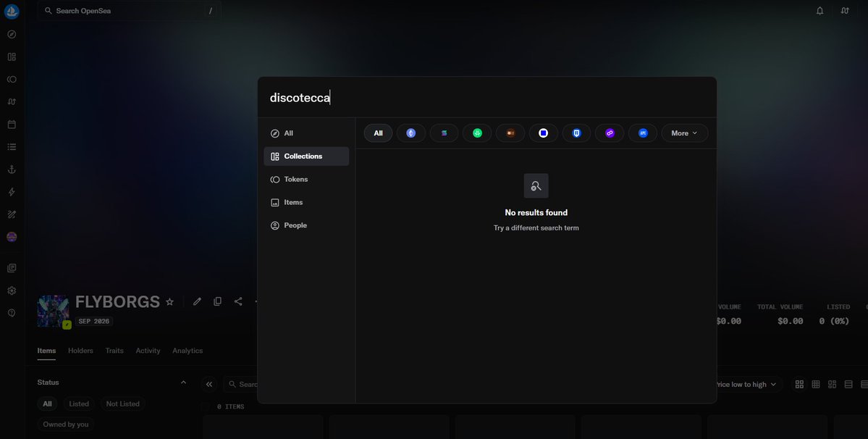The height and width of the screenshot is (439, 868).
Task: Open the Price low to high sort dropdown
Action: 745,384
